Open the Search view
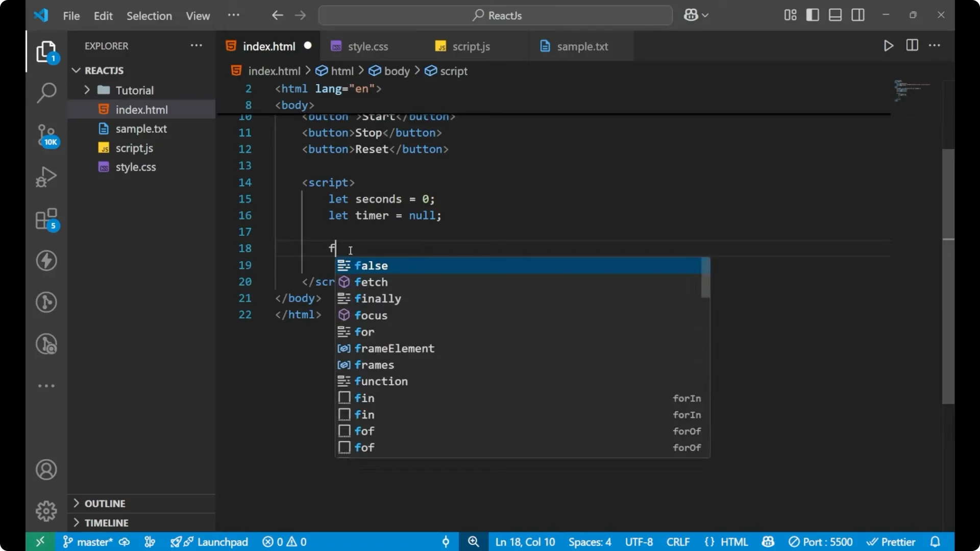Screen dimensions: 980x551 [x=46, y=93]
